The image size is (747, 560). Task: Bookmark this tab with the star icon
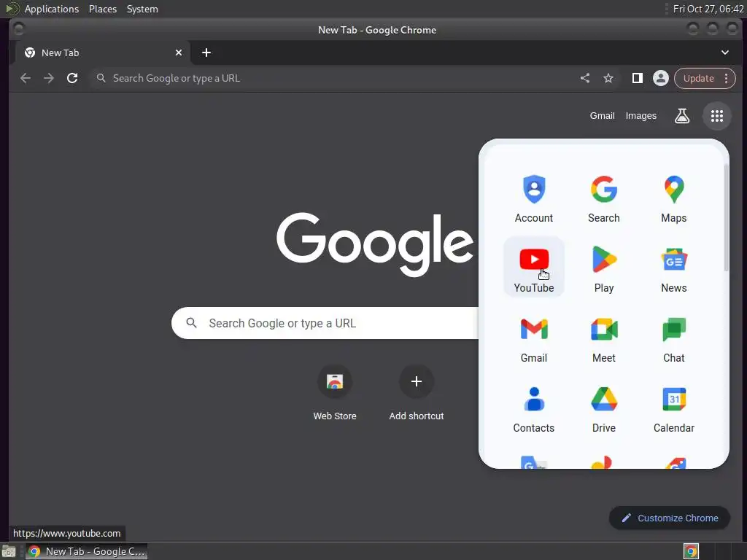click(x=608, y=78)
